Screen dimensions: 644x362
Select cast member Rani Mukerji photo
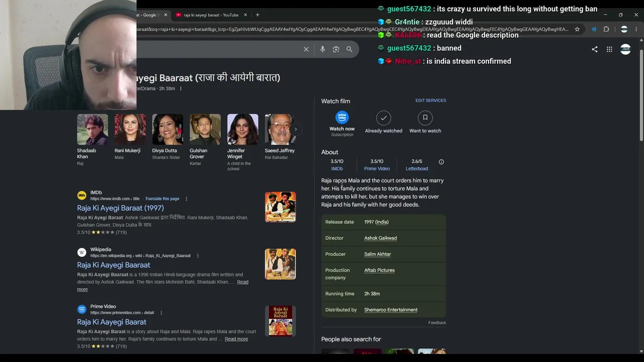pyautogui.click(x=130, y=129)
